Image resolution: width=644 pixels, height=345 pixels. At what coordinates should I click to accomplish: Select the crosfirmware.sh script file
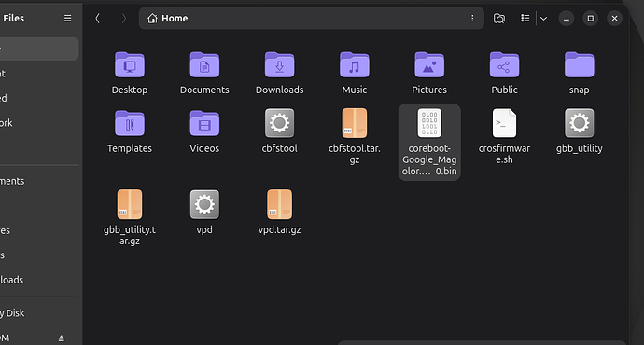(x=504, y=136)
